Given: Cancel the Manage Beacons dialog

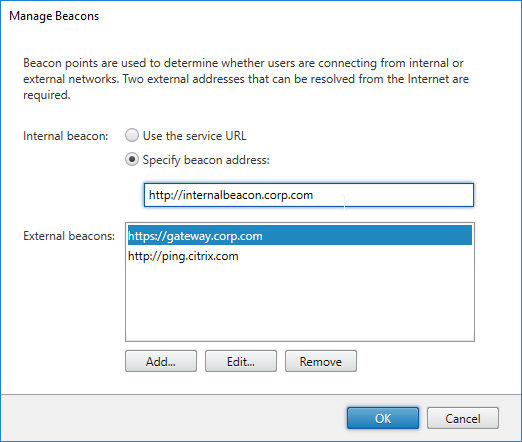Looking at the screenshot, I should [463, 418].
